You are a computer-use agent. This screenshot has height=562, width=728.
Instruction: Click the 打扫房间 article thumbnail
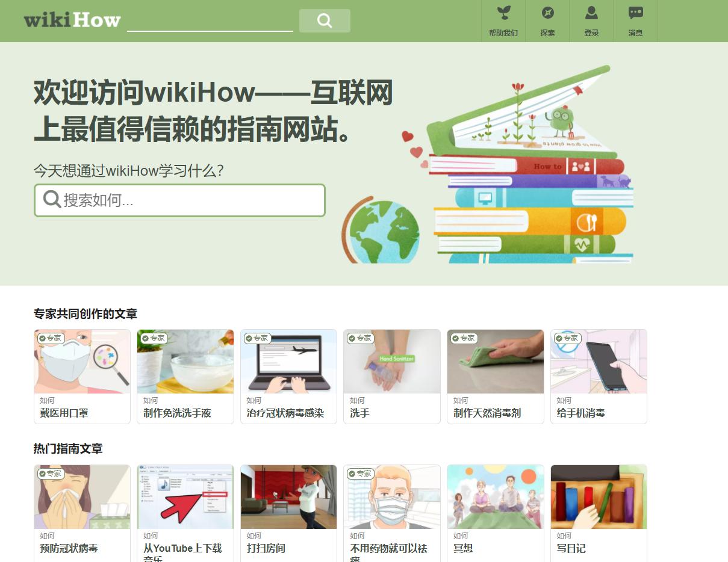click(288, 496)
